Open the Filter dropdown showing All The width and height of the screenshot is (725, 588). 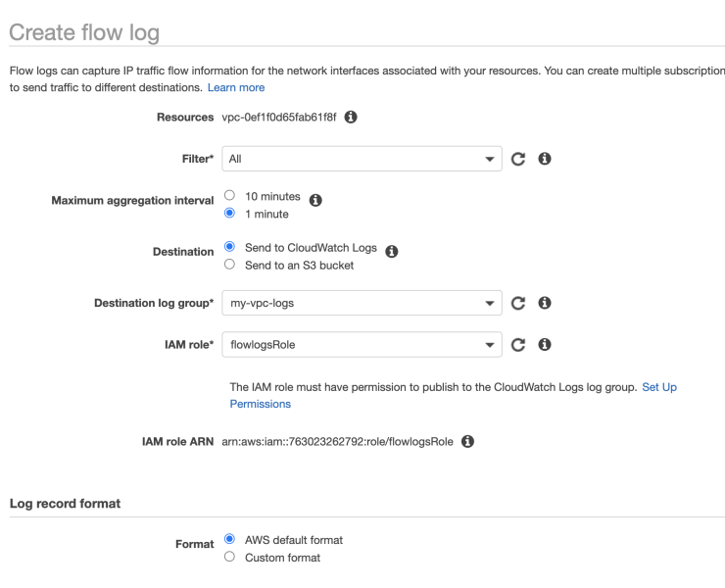coord(362,159)
